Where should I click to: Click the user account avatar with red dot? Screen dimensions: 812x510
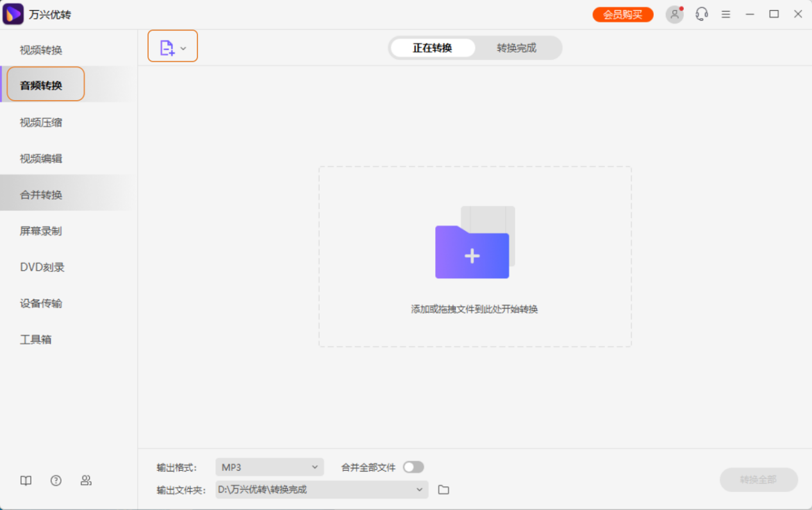tap(674, 13)
